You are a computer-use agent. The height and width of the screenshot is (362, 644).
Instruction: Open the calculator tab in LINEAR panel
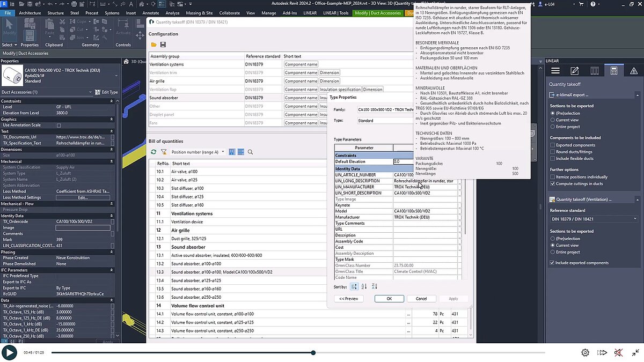click(x=614, y=71)
